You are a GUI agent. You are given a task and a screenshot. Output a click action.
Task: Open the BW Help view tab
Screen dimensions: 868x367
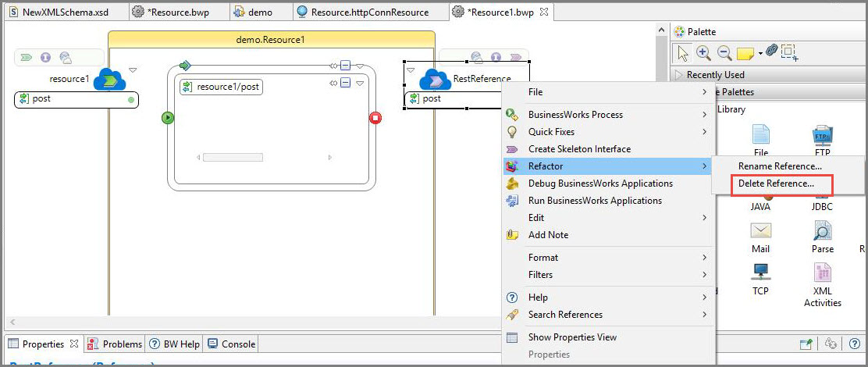coord(175,344)
